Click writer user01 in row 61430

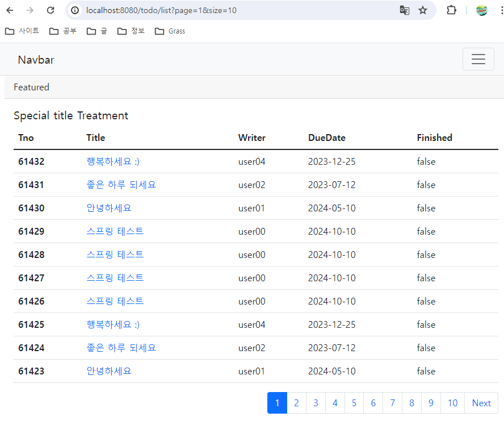[x=251, y=208]
